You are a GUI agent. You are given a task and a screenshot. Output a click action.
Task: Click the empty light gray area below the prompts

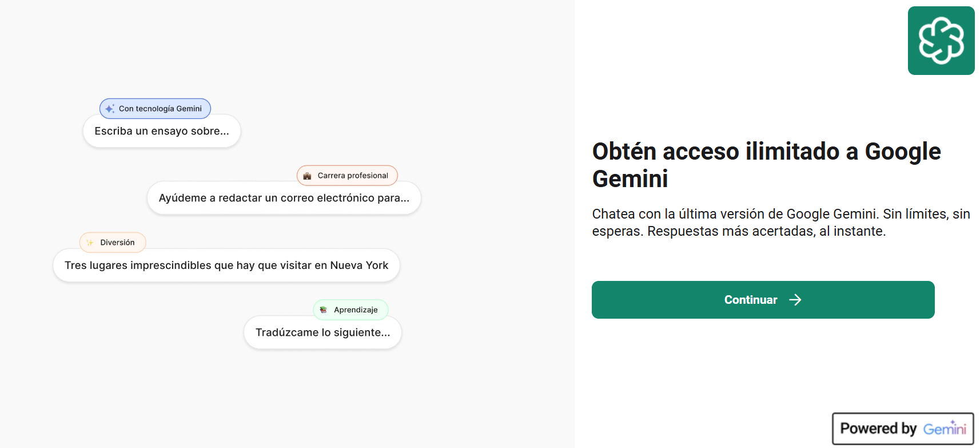pos(286,401)
